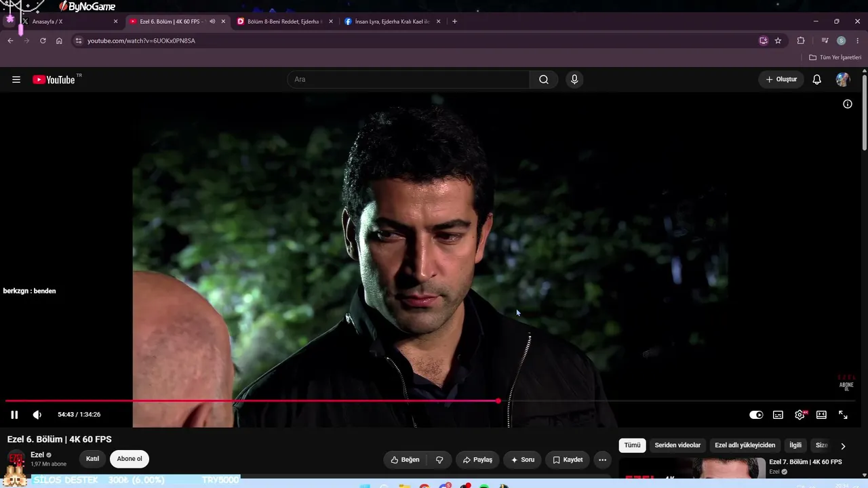Go back in browser history
This screenshot has height=488, width=868.
10,41
